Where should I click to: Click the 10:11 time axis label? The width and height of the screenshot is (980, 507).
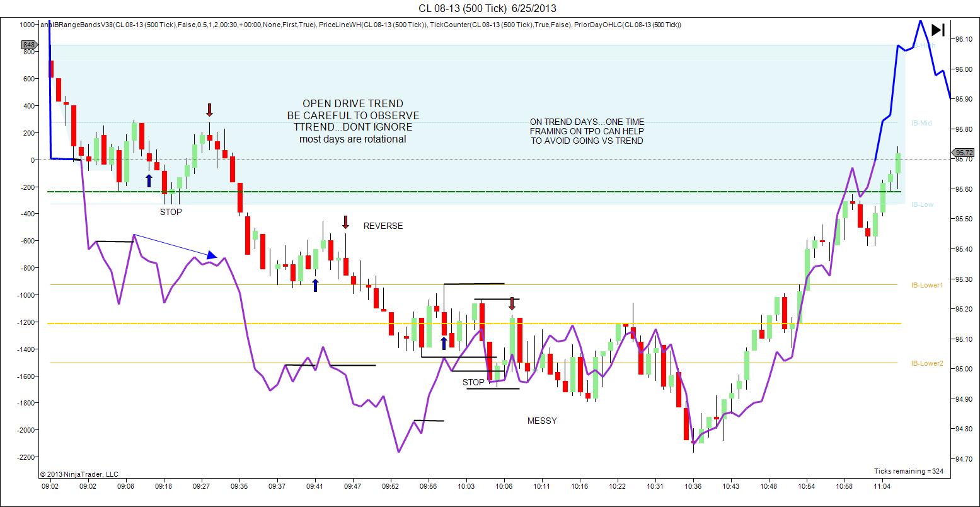pos(542,486)
